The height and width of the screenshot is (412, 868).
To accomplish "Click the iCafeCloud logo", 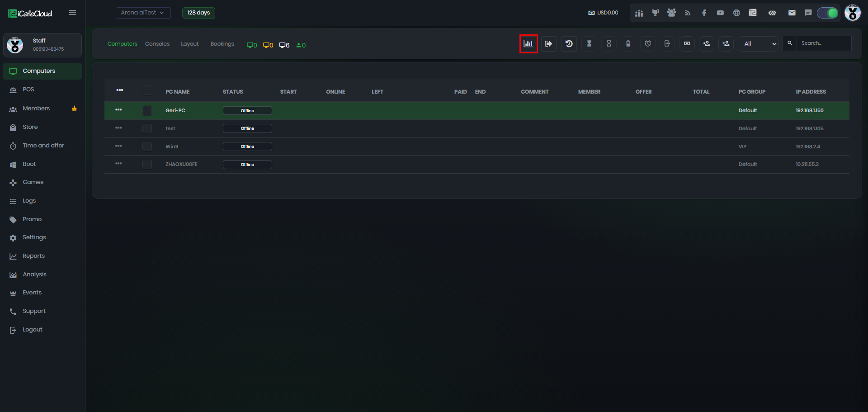I will point(30,13).
